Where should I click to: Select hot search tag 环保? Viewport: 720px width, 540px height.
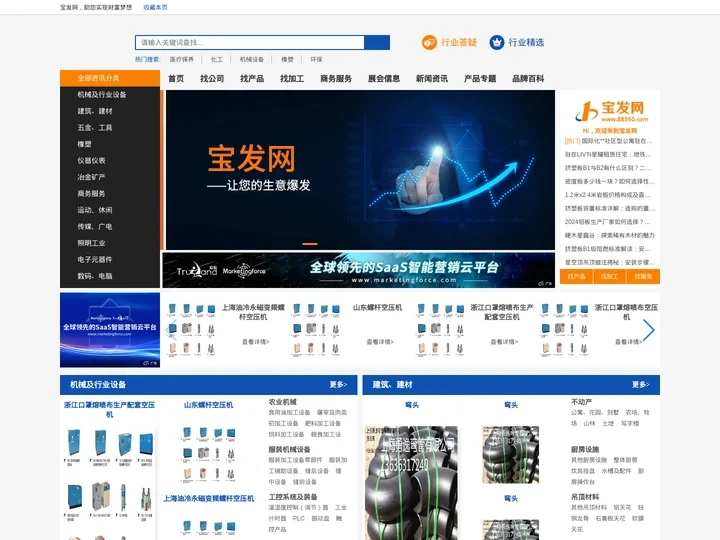(316, 59)
